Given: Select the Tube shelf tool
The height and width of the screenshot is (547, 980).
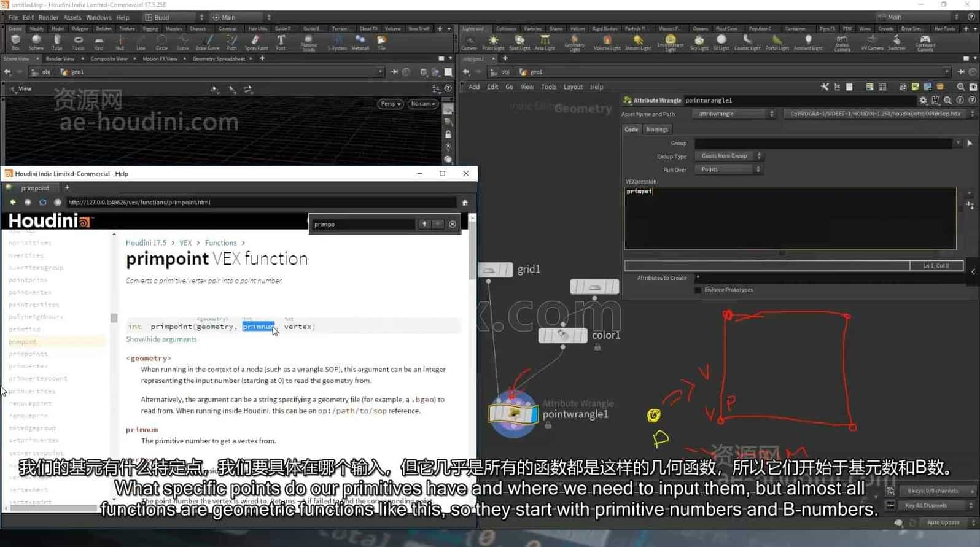Looking at the screenshot, I should point(57,42).
